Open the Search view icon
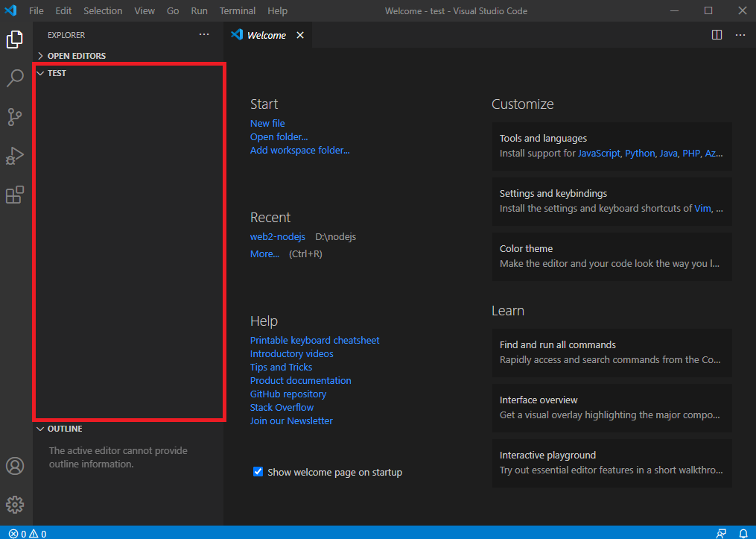 (x=14, y=78)
